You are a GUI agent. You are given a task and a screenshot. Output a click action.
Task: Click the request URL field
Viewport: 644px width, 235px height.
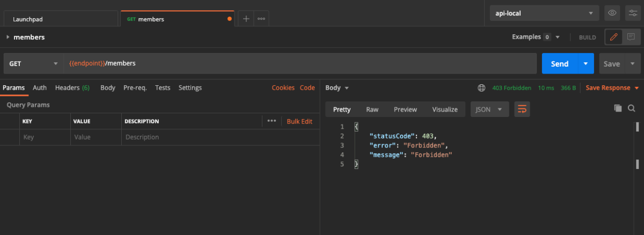[x=301, y=63]
